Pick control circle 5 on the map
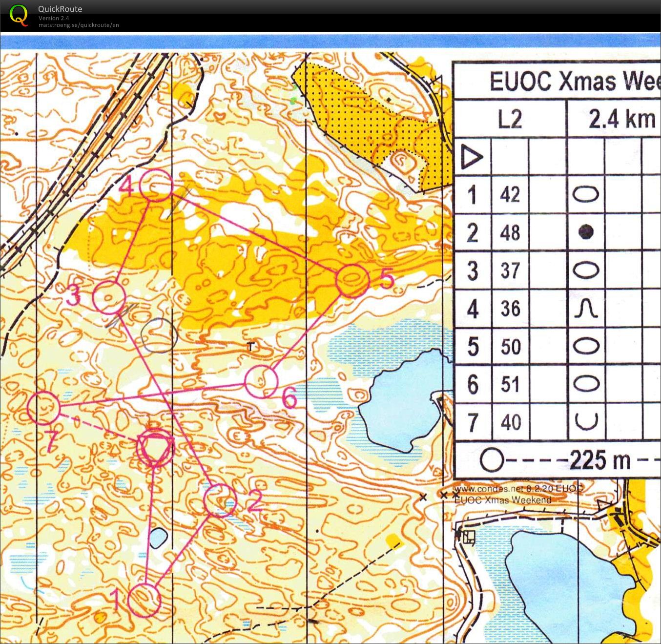The width and height of the screenshot is (661, 644). pyautogui.click(x=352, y=281)
